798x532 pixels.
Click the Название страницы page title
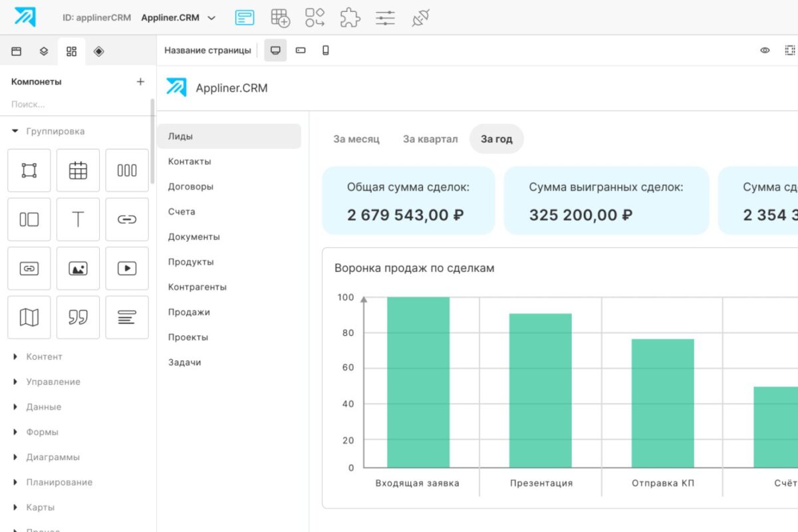[x=207, y=51]
